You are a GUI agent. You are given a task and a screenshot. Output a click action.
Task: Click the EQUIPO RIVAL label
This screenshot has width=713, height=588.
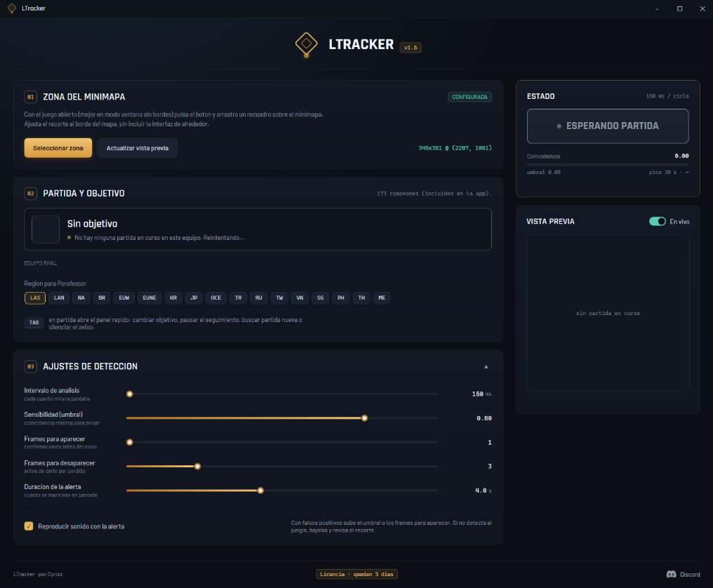coord(41,263)
